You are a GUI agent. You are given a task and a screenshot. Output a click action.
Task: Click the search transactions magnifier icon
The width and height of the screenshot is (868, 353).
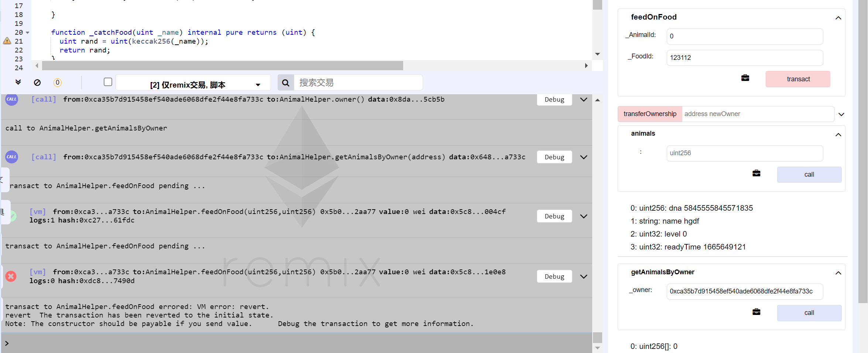click(286, 82)
